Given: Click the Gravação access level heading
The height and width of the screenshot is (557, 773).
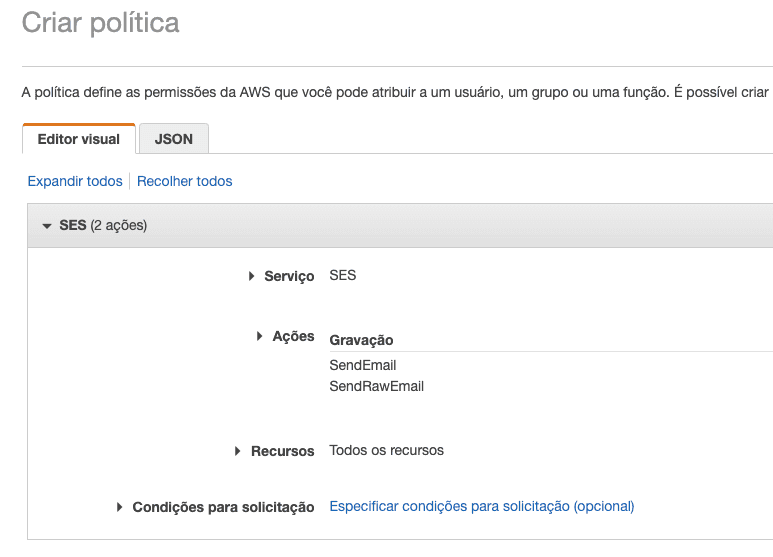Looking at the screenshot, I should pyautogui.click(x=361, y=341).
